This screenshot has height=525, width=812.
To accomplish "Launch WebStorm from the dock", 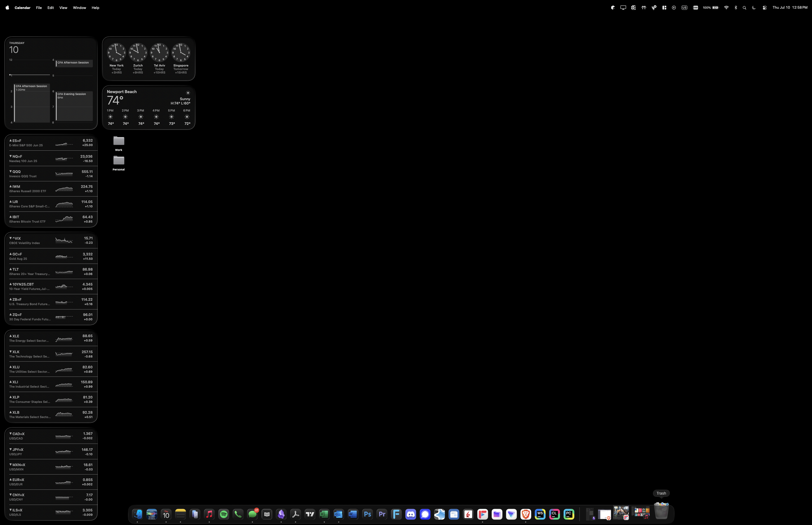I will (x=540, y=514).
